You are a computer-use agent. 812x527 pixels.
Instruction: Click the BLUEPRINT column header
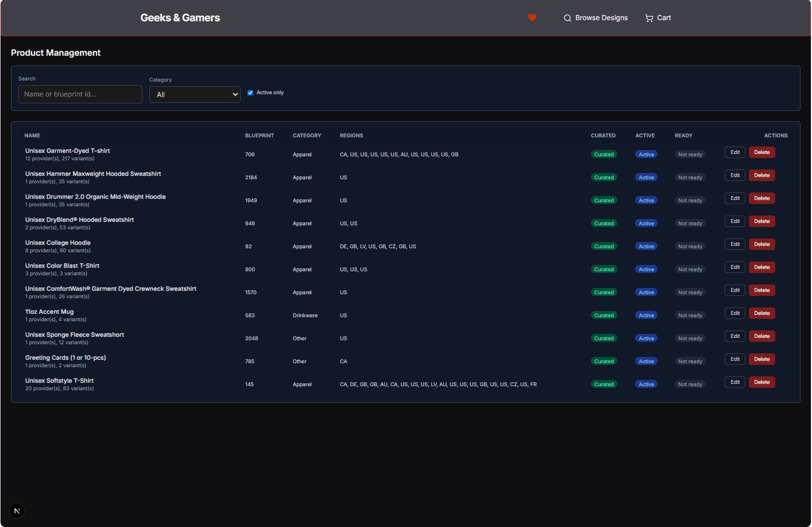pos(260,136)
